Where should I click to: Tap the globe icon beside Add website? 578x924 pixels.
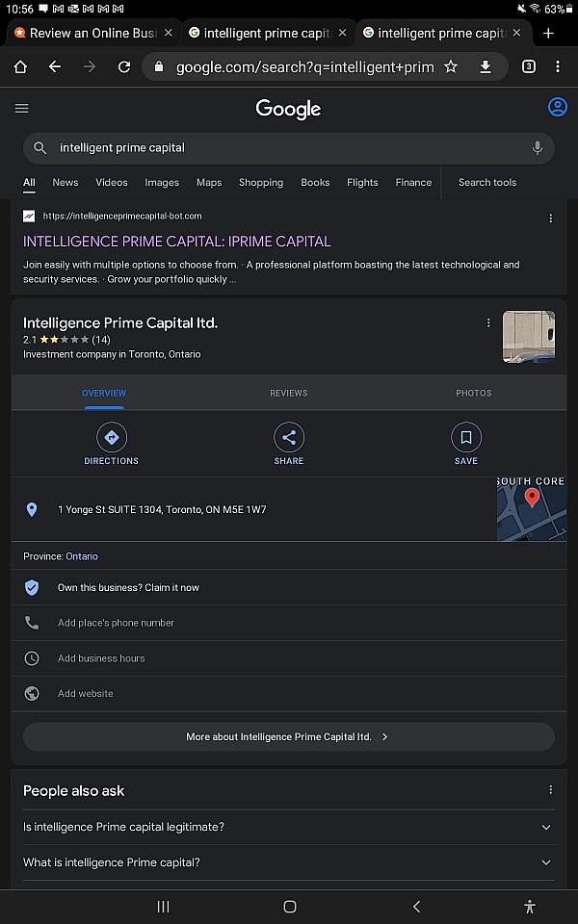coord(32,694)
